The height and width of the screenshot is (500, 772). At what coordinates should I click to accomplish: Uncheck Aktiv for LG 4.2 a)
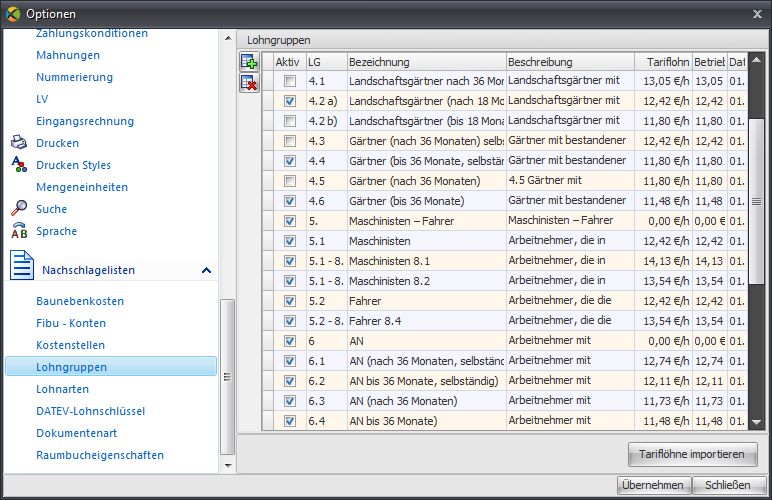tap(290, 101)
